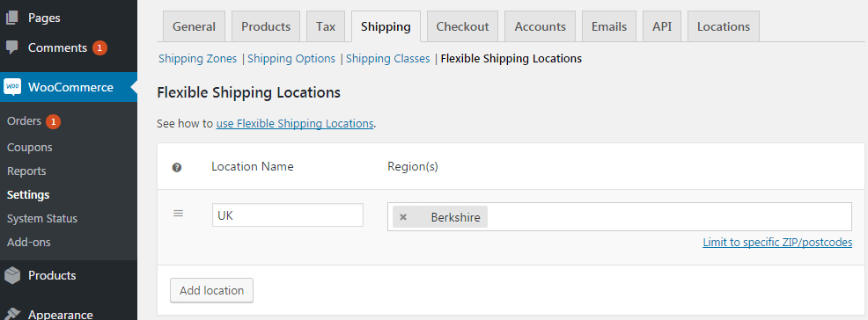This screenshot has height=320, width=868.
Task: Remove Berkshire region with the x icon
Action: tap(403, 217)
